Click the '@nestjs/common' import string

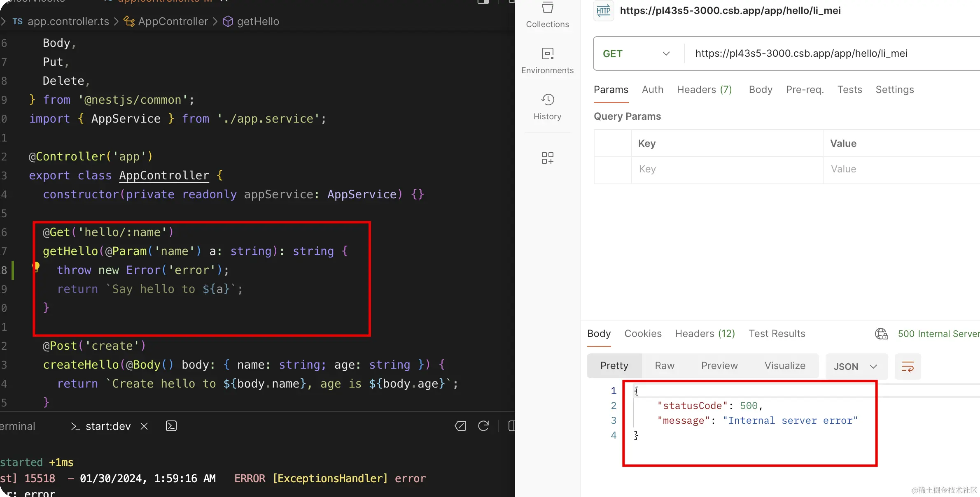click(x=133, y=100)
